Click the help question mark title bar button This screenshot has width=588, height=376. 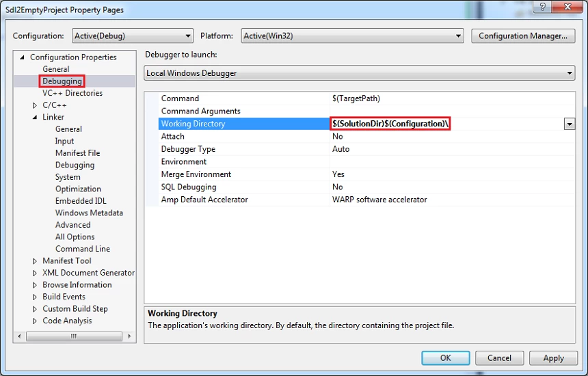[542, 6]
